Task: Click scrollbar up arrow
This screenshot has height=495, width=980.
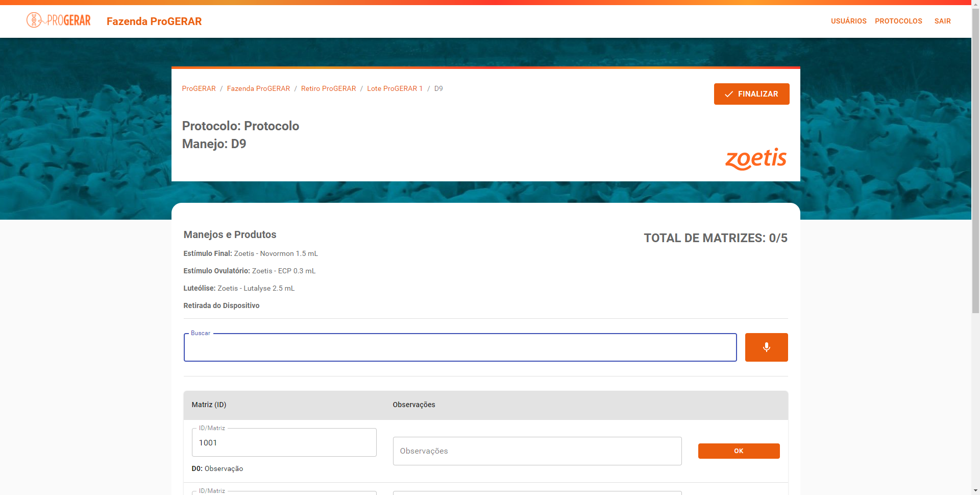Action: [975, 4]
